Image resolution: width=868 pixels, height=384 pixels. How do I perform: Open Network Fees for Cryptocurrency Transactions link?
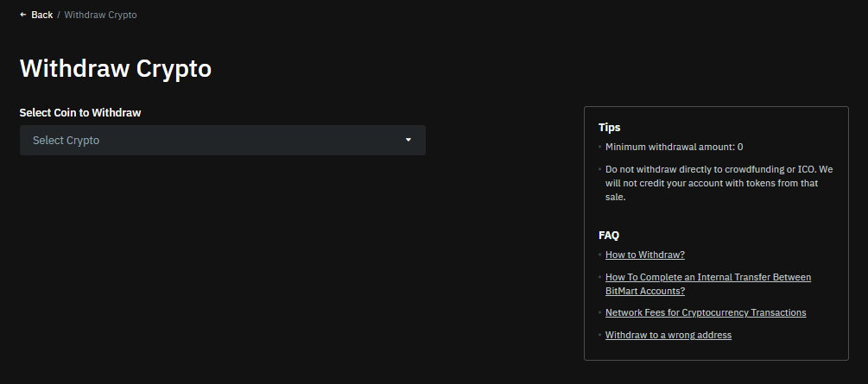coord(706,312)
